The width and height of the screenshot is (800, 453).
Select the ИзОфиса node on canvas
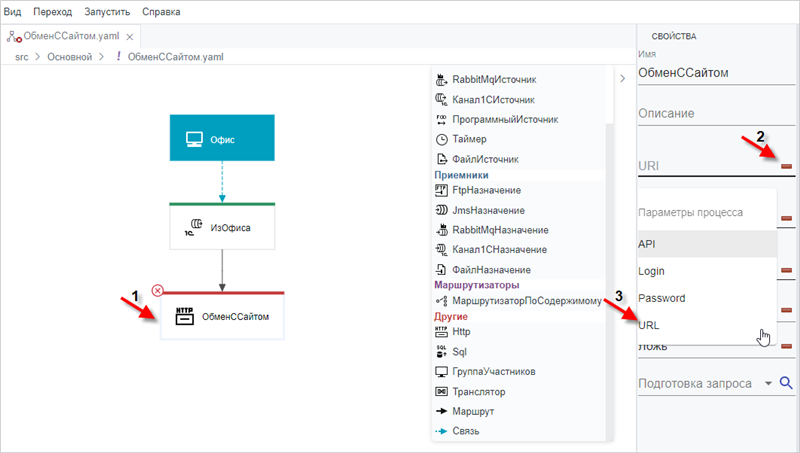pyautogui.click(x=222, y=226)
